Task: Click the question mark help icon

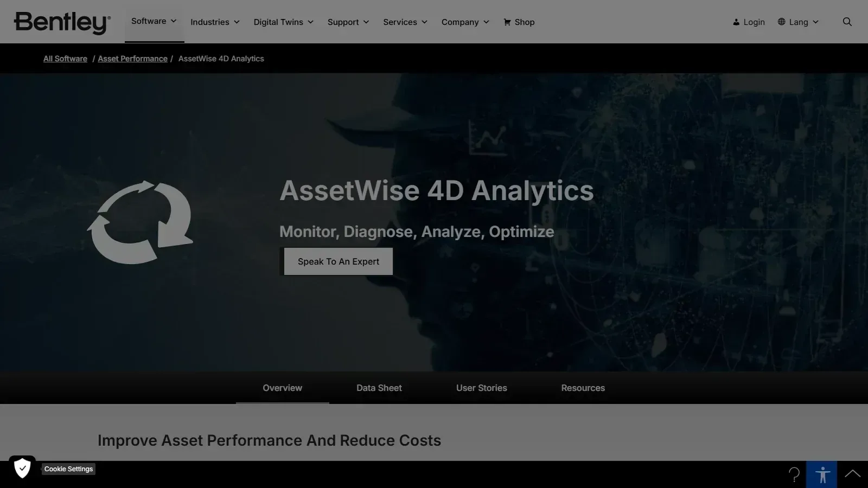Action: [x=794, y=474]
